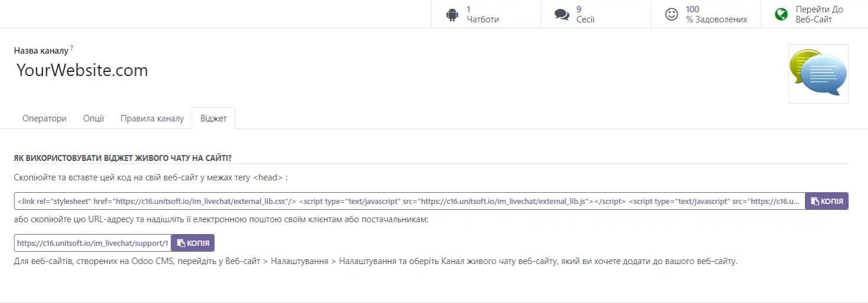Click the Sessions speech bubbles icon

pyautogui.click(x=562, y=14)
